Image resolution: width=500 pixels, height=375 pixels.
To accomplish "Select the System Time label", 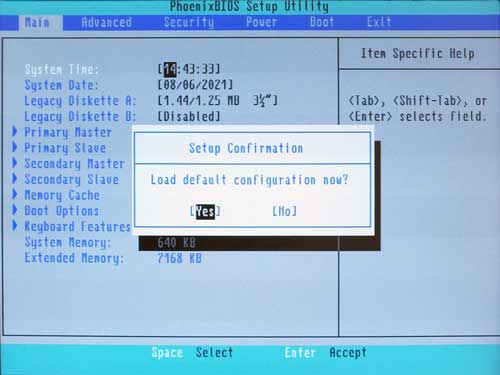I will (x=62, y=70).
